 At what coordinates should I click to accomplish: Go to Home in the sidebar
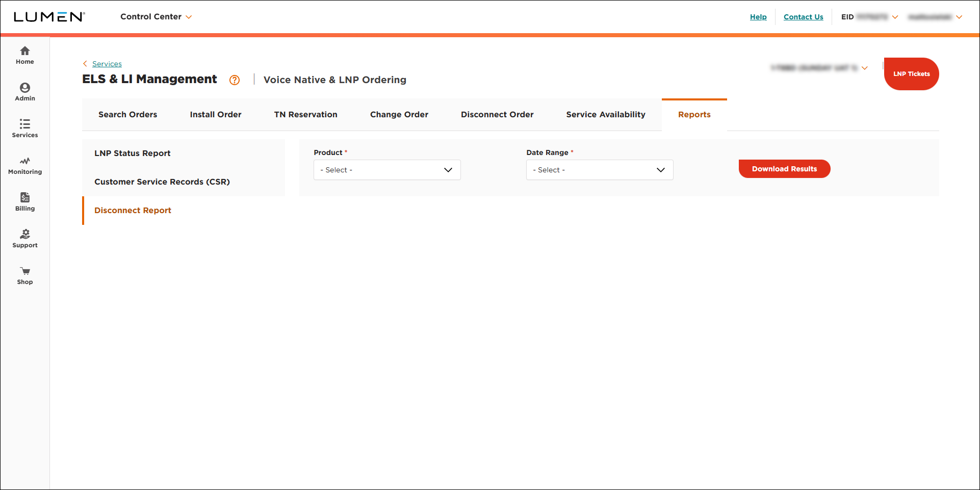click(x=25, y=56)
